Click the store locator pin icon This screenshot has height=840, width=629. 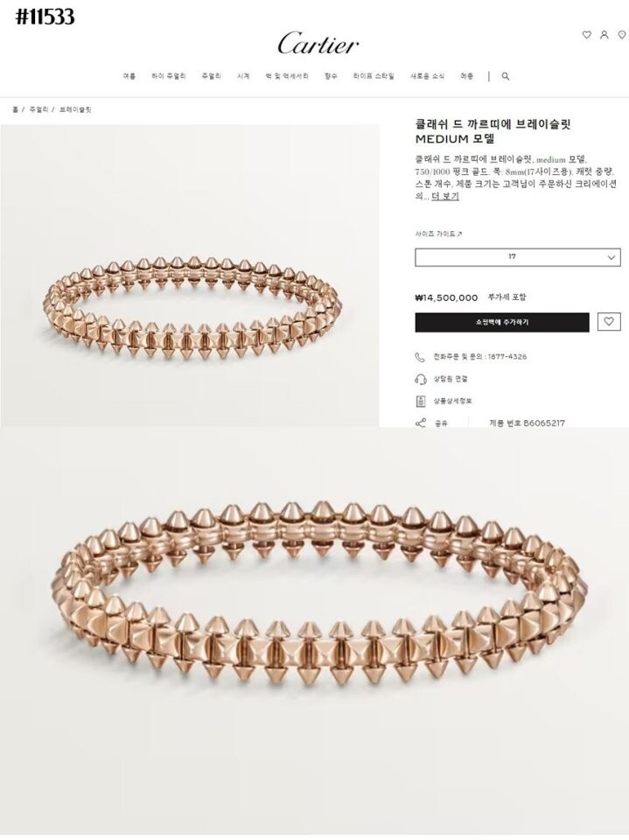pos(622,35)
